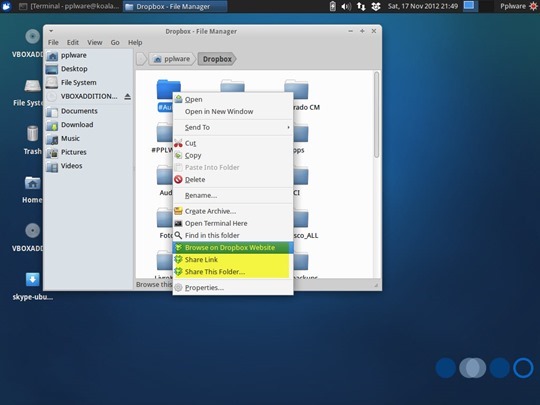Click the clock showing Sat, 17 Nov 2012
This screenshot has width=540, height=405.
423,6
